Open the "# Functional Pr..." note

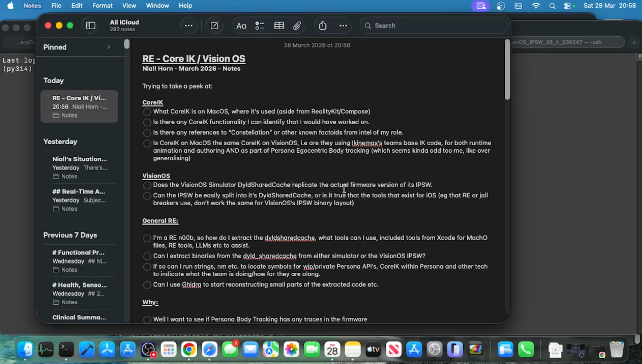79,261
